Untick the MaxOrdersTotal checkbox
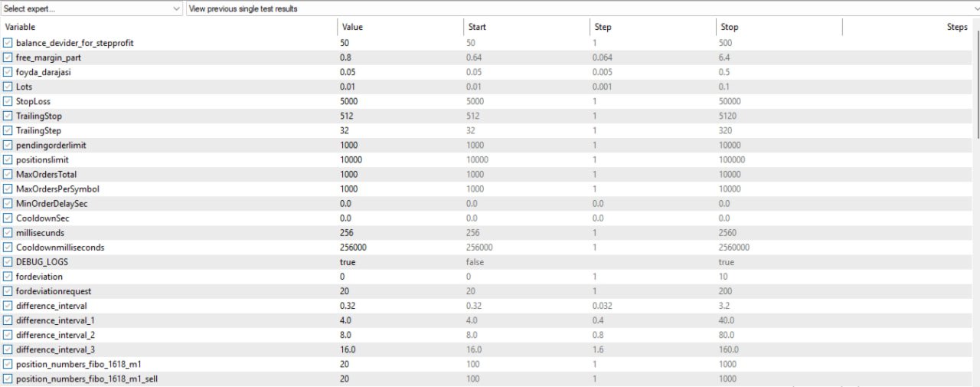The height and width of the screenshot is (387, 980). pyautogui.click(x=8, y=174)
